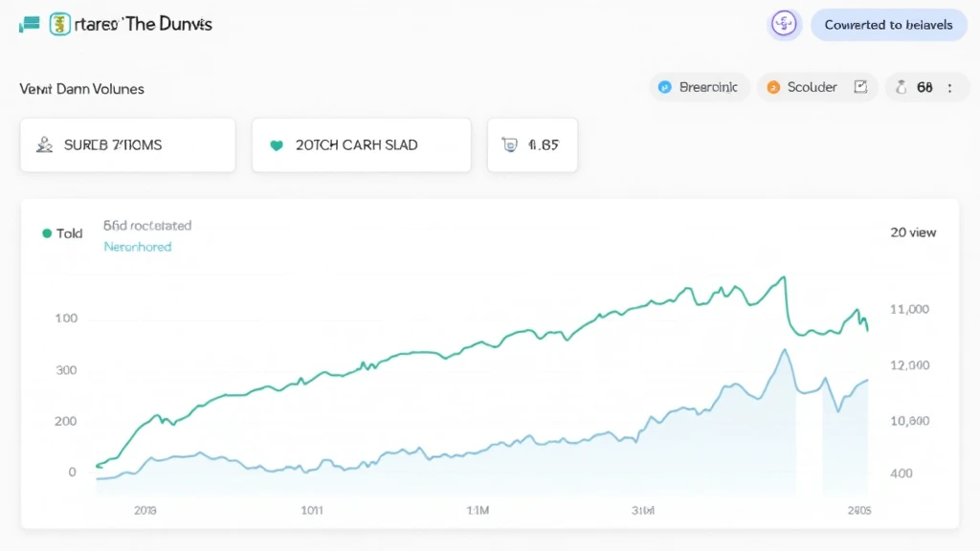Click the green heart icon
The height and width of the screenshot is (551, 980).
[x=277, y=145]
